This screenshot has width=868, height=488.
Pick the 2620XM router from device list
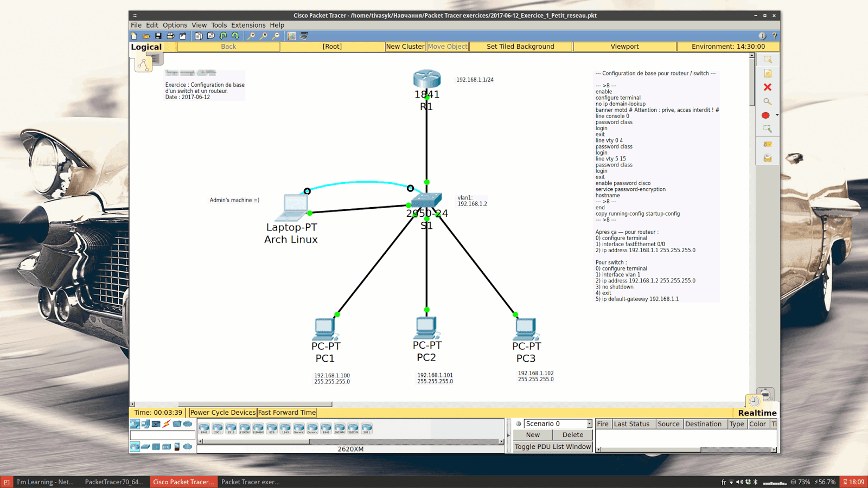[x=340, y=429]
